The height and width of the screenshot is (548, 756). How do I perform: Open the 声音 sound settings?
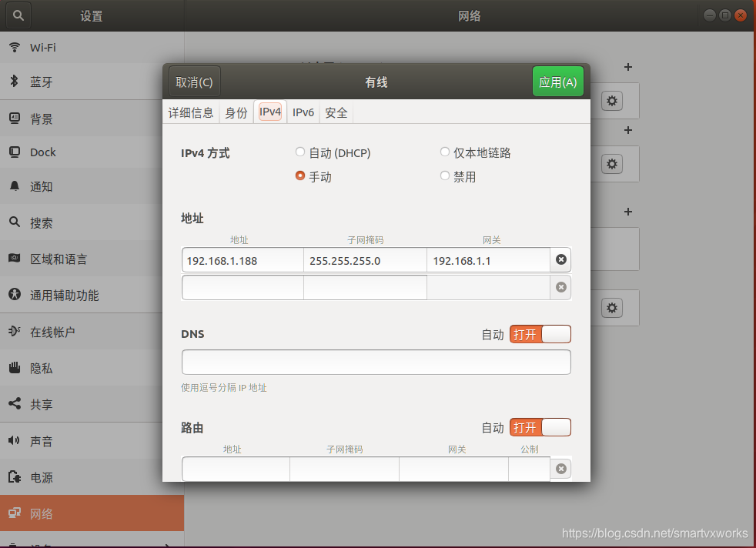click(42, 441)
